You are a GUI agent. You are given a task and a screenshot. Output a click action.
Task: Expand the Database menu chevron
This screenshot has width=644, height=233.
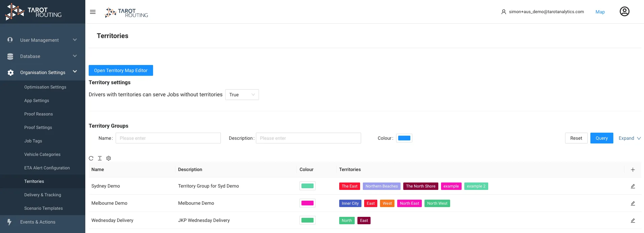point(75,56)
